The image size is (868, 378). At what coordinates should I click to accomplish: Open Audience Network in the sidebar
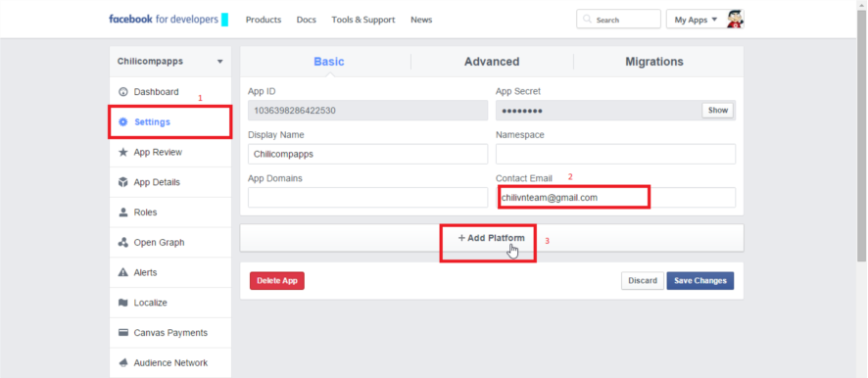click(170, 363)
